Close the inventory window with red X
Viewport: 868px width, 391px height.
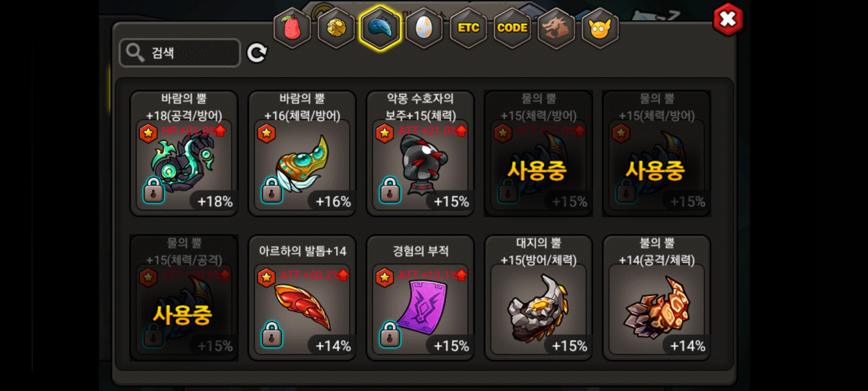[728, 19]
